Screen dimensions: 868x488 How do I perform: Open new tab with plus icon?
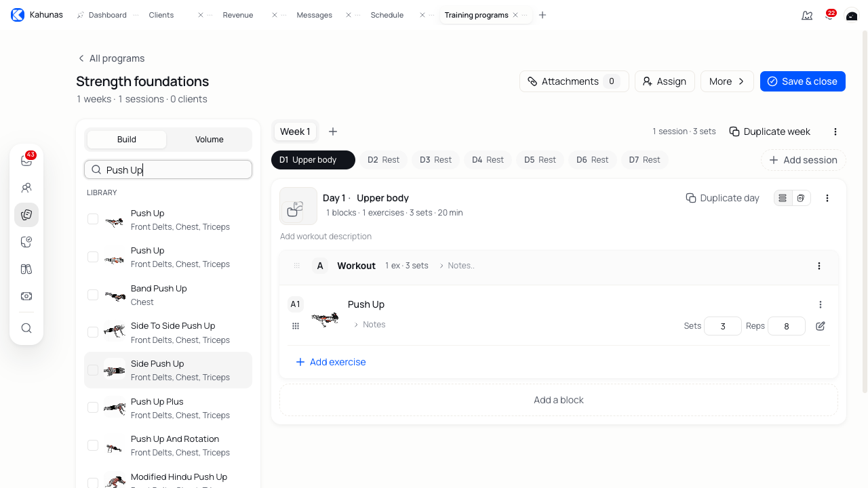(x=542, y=15)
